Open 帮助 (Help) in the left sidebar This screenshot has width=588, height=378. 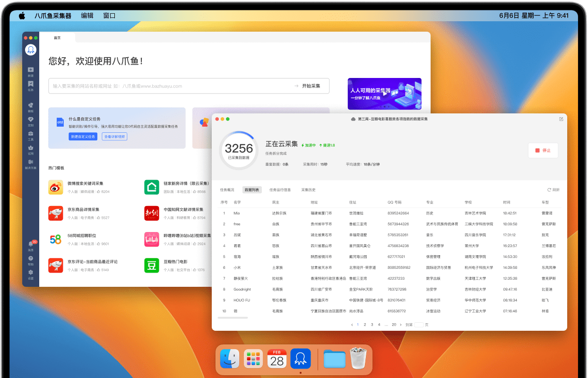click(x=31, y=261)
